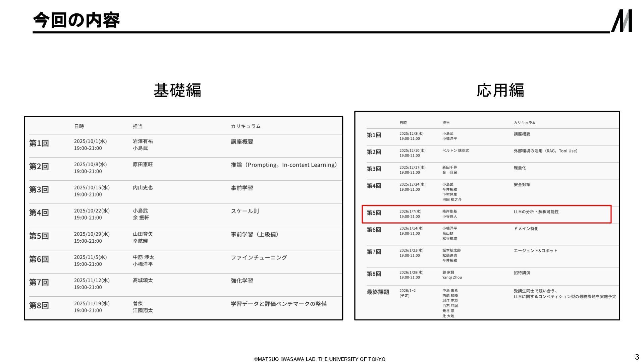Viewport: 644px width, 362px height.
Task: Click 外部環境の活用 (RAG, Tool Use) entry
Action: 545,151
